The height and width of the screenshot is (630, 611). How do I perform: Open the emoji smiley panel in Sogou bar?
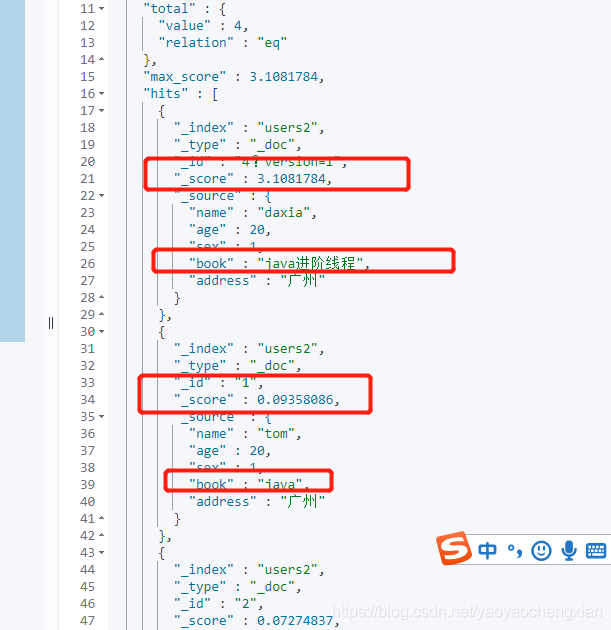(541, 551)
